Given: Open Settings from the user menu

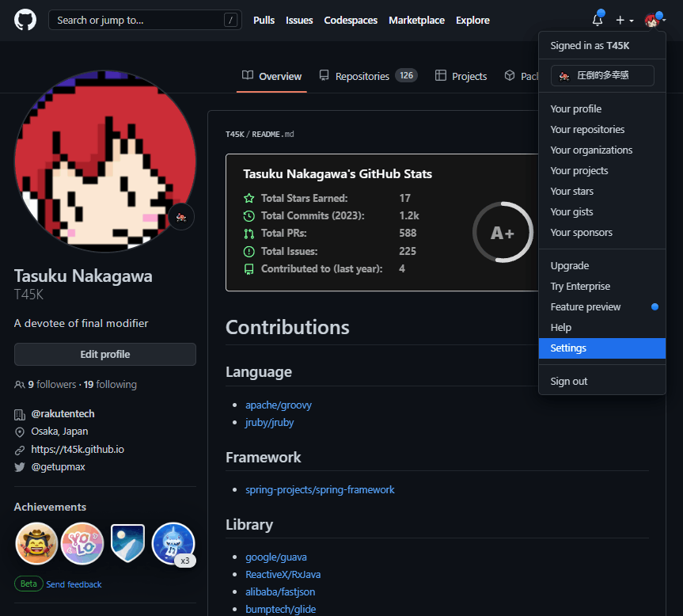Looking at the screenshot, I should pyautogui.click(x=602, y=348).
